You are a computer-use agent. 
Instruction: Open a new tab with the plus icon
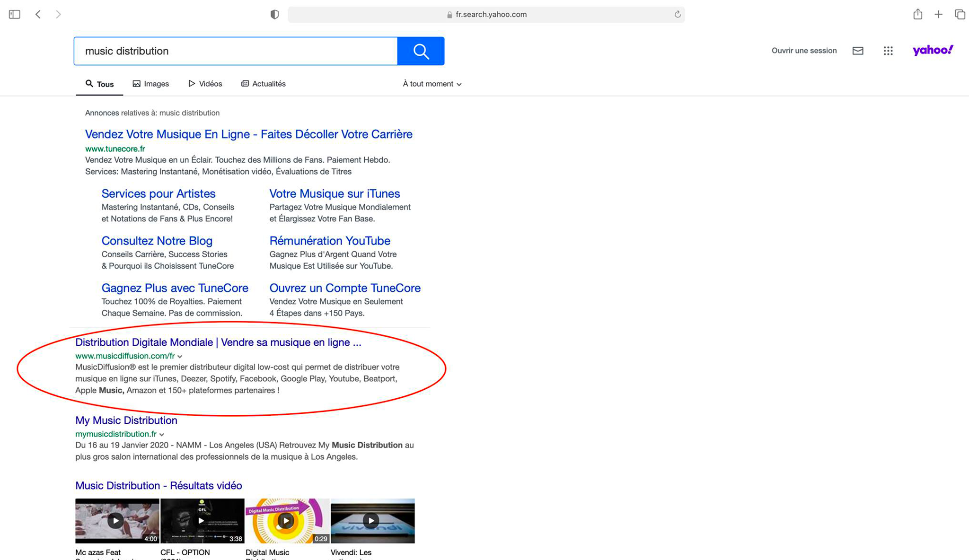click(x=939, y=14)
